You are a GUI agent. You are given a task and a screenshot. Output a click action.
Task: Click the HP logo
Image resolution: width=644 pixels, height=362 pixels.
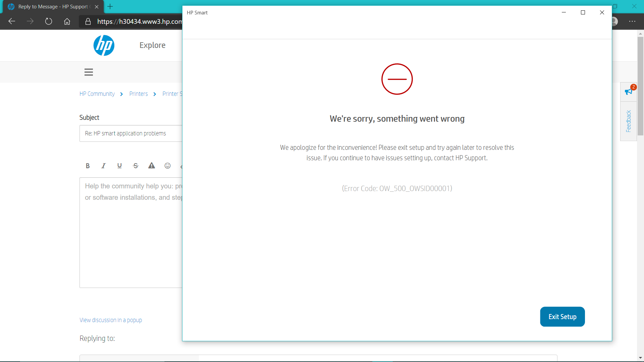(x=104, y=45)
